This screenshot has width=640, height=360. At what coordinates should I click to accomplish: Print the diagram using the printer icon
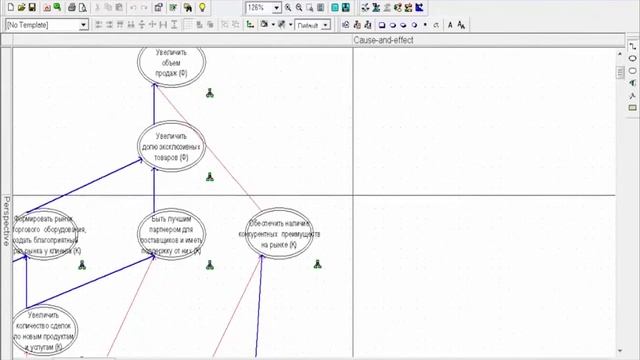pyautogui.click(x=72, y=7)
